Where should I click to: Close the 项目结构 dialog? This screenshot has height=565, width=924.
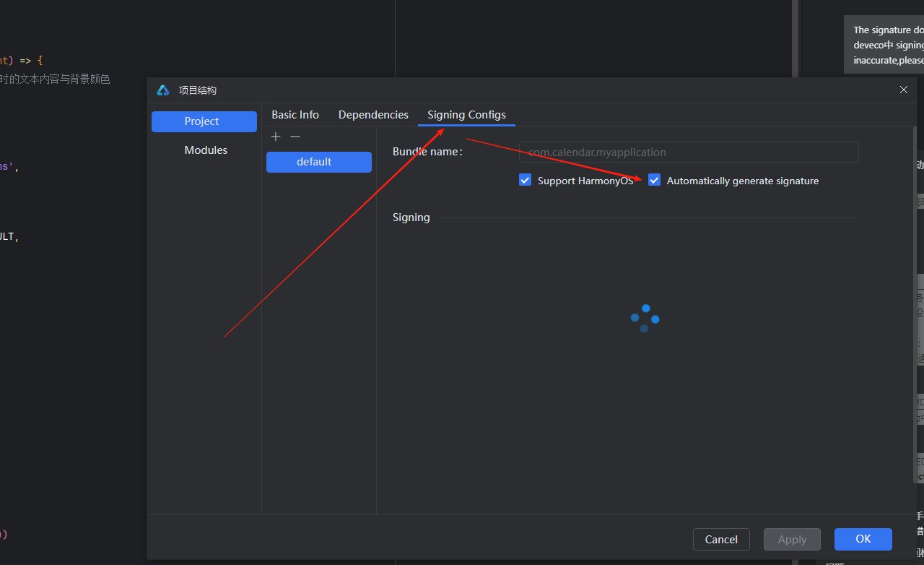tap(904, 90)
